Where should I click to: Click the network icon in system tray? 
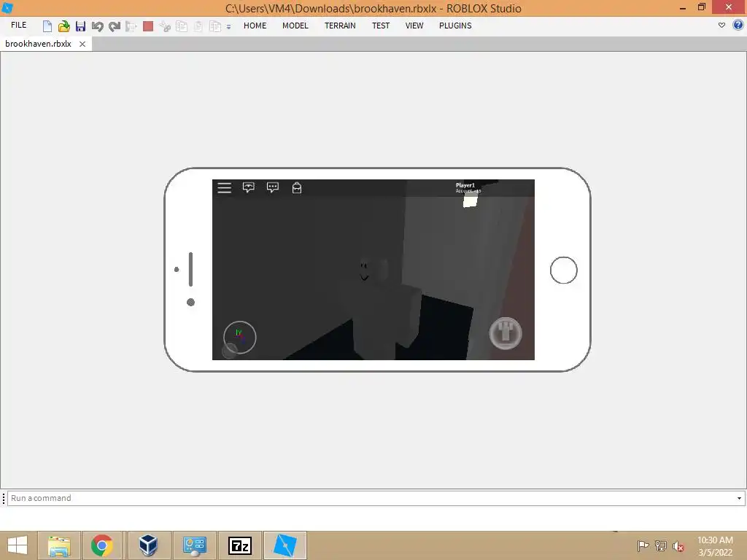[x=661, y=546]
